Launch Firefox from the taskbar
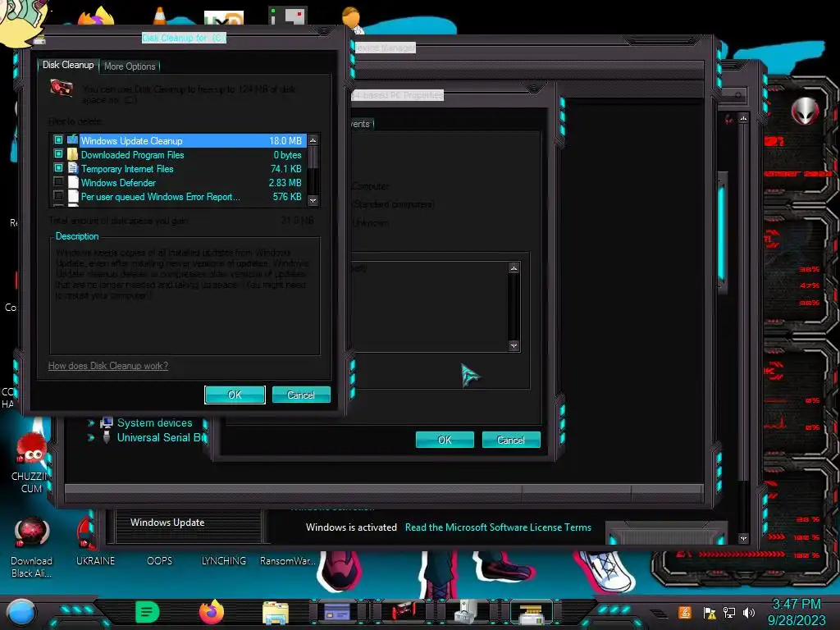 tap(212, 612)
